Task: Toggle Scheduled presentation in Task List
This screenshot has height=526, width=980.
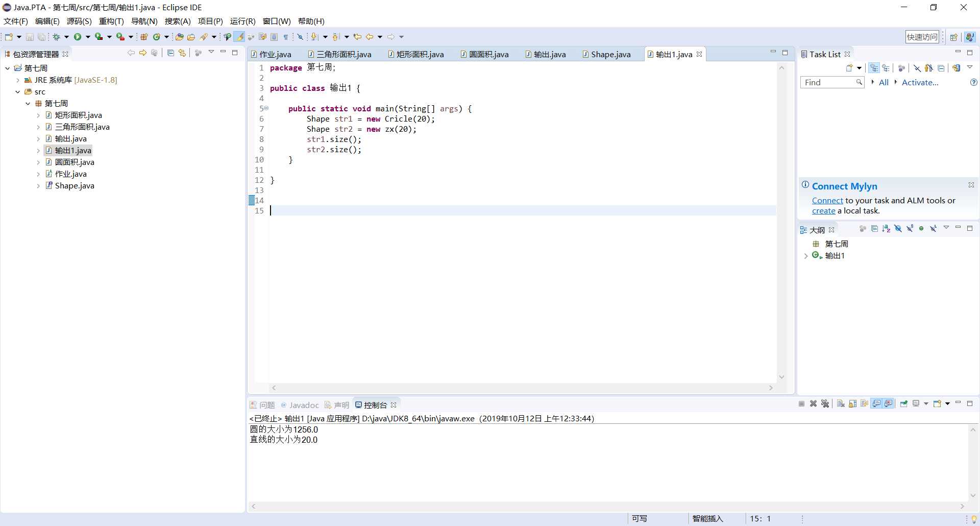Action: (886, 68)
